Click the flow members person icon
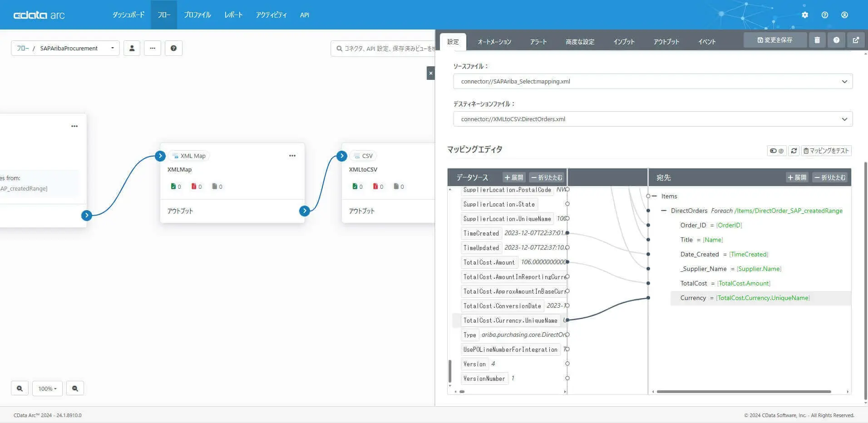 click(x=132, y=48)
